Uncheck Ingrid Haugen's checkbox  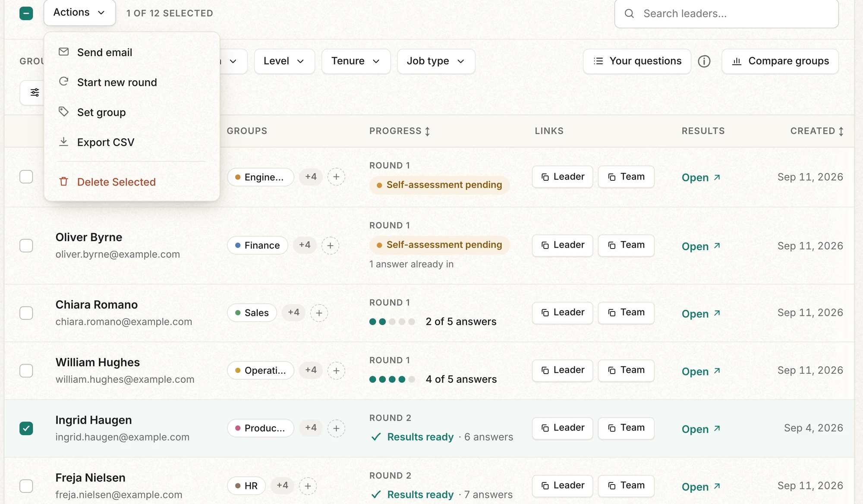click(x=26, y=428)
